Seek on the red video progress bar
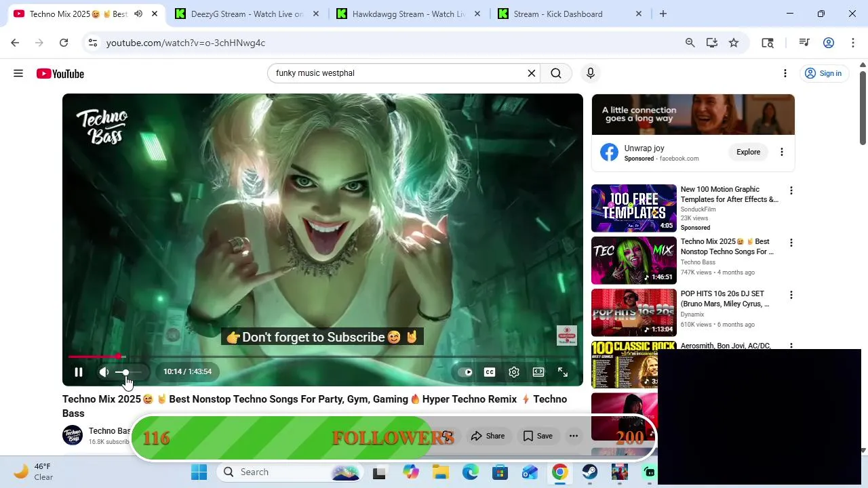Viewport: 868px width, 488px height. coord(323,357)
